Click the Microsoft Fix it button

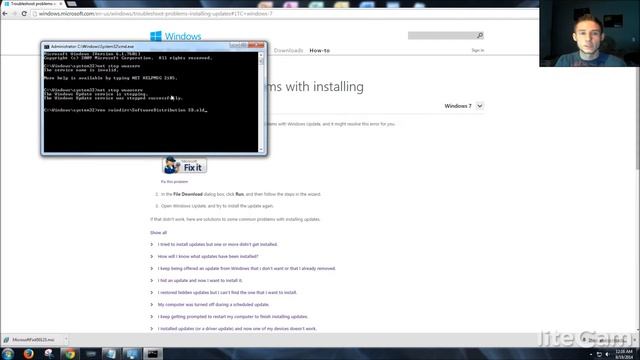[184, 166]
